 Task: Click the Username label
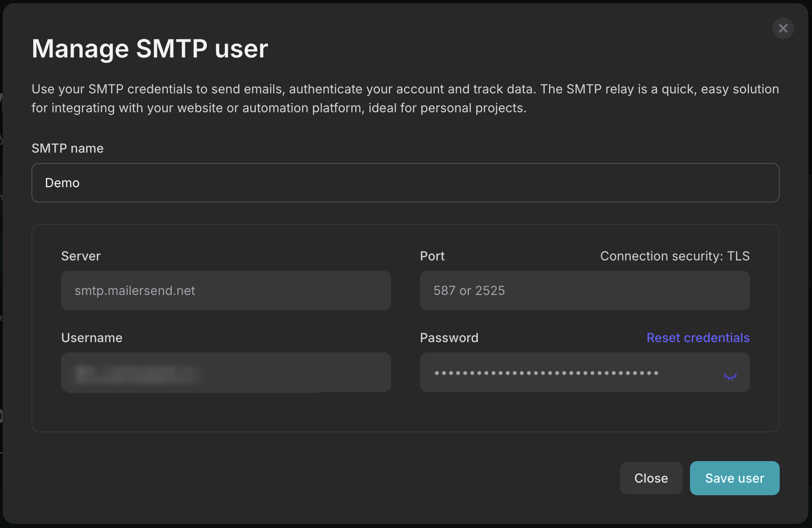92,338
